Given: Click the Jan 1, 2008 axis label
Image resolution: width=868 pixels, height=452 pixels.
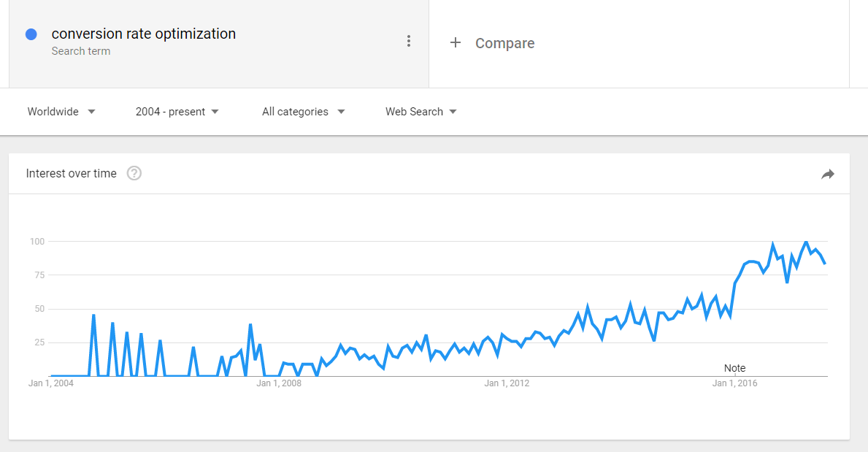Looking at the screenshot, I should point(279,383).
